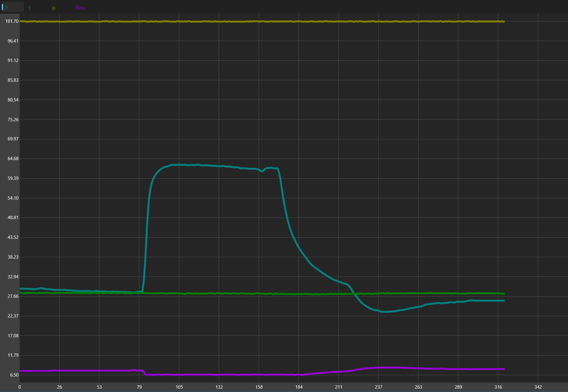Image resolution: width=568 pixels, height=392 pixels.
Task: Click the 27.66 y-axis tick label
Action: pos(13,296)
